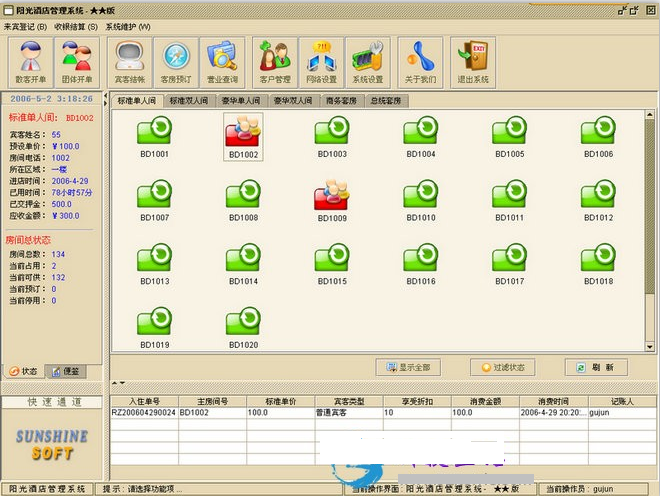The width and height of the screenshot is (660, 496).
Task: Click the SUNSHINE SOFT logo panel
Action: (x=52, y=444)
